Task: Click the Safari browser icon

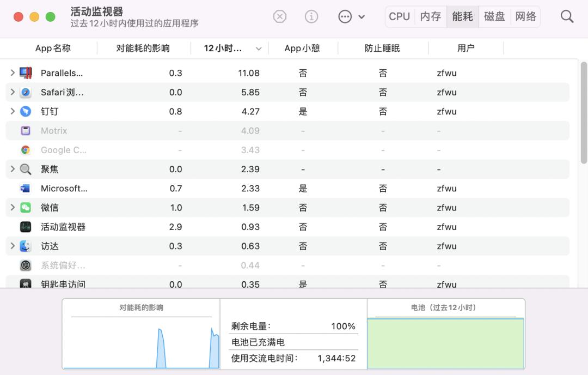Action: click(25, 92)
